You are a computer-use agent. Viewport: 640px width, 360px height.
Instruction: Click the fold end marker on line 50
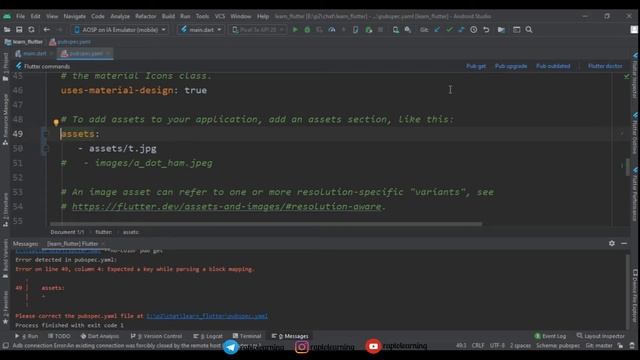(45, 148)
